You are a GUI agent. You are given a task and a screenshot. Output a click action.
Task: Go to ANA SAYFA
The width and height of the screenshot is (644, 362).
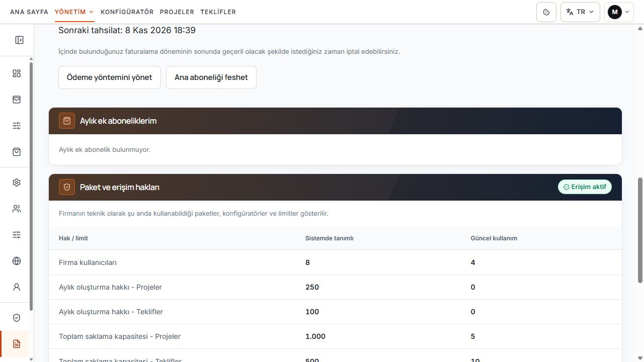(x=29, y=12)
